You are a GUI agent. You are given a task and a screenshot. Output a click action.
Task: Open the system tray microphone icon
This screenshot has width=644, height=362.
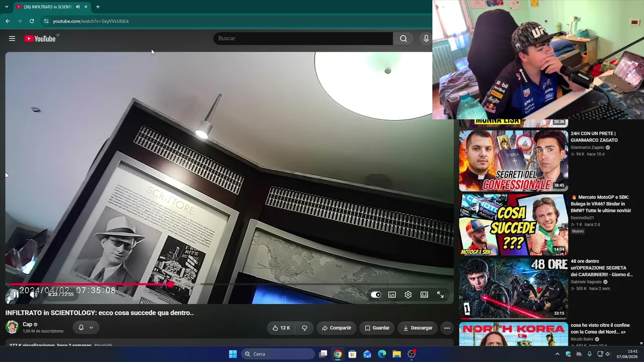[x=590, y=354]
